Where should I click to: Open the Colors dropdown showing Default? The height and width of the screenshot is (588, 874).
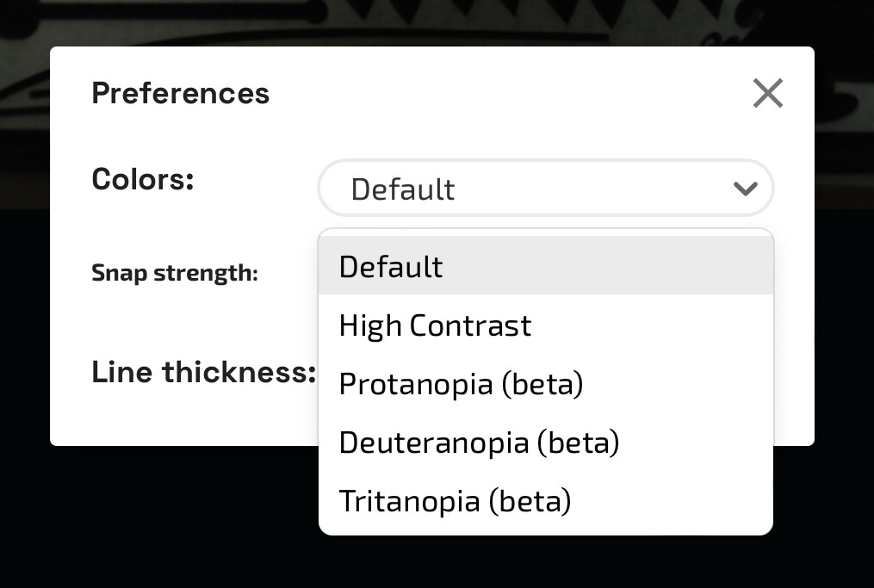coord(546,188)
